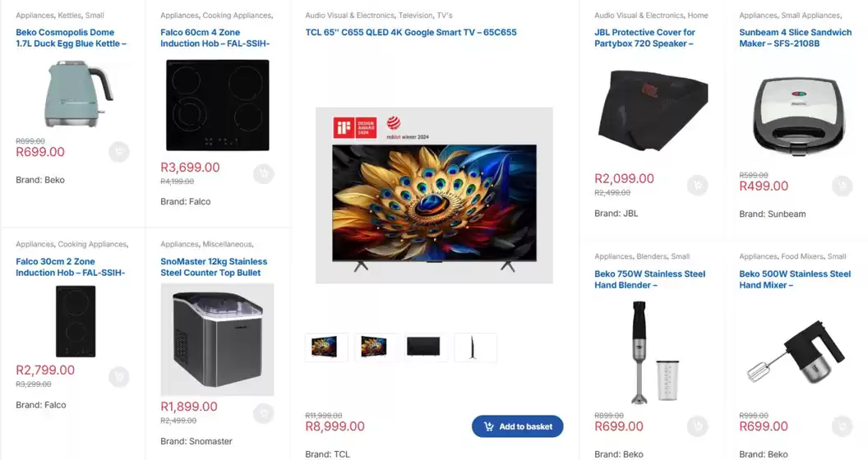Add Beko Cosmopolis kettle to basket icon

pyautogui.click(x=118, y=152)
